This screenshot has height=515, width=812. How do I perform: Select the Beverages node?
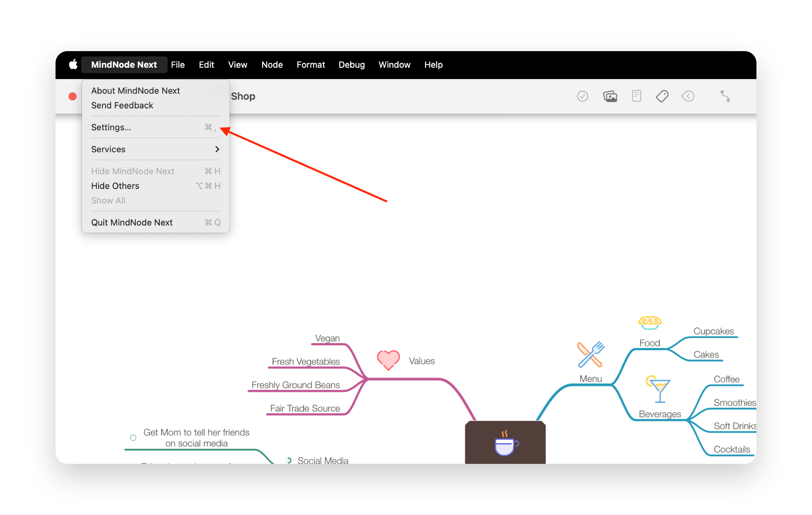click(660, 414)
